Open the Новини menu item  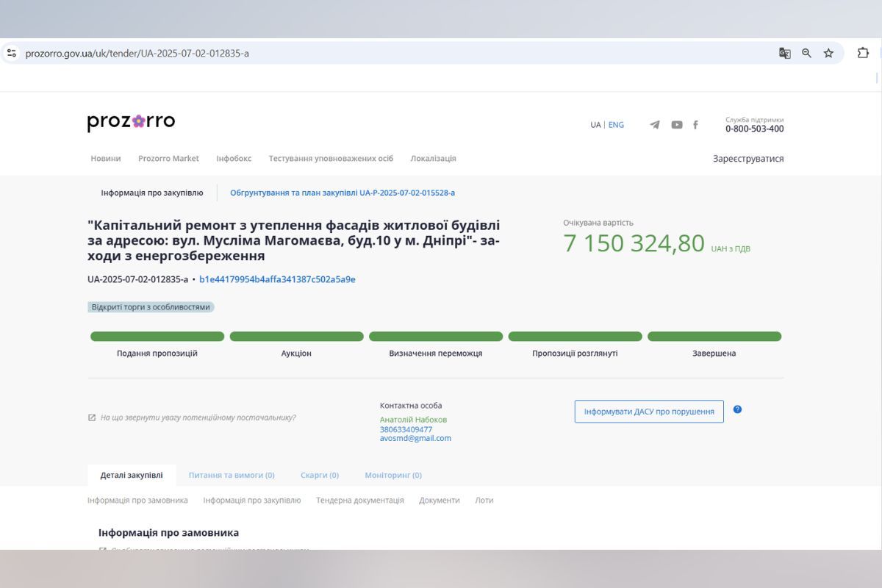pyautogui.click(x=106, y=159)
